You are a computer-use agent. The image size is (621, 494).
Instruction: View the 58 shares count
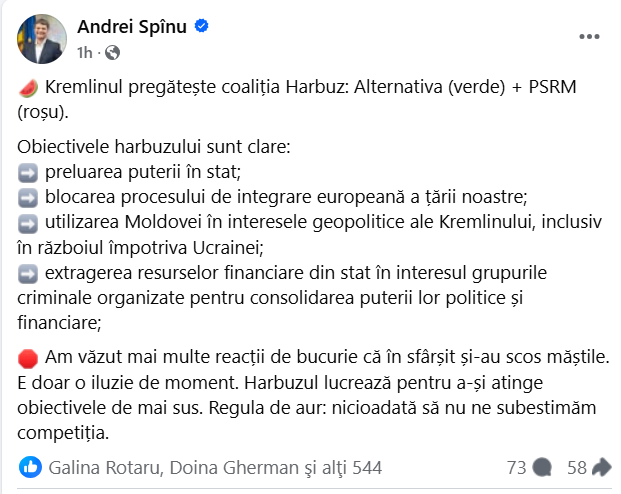coord(576,467)
